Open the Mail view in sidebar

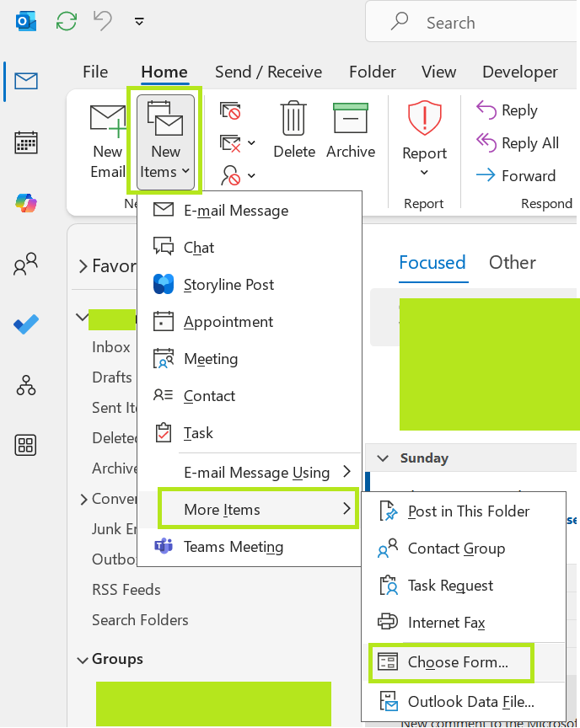pos(26,81)
